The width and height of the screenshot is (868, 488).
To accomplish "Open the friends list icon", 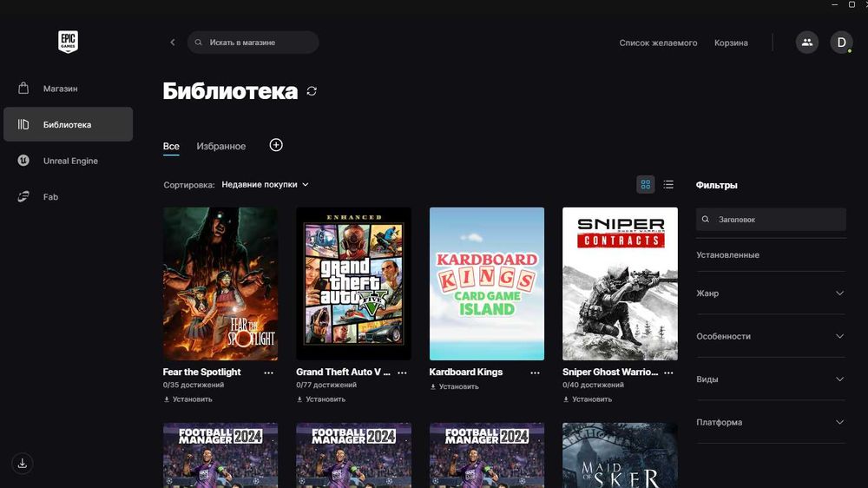I will click(x=807, y=42).
